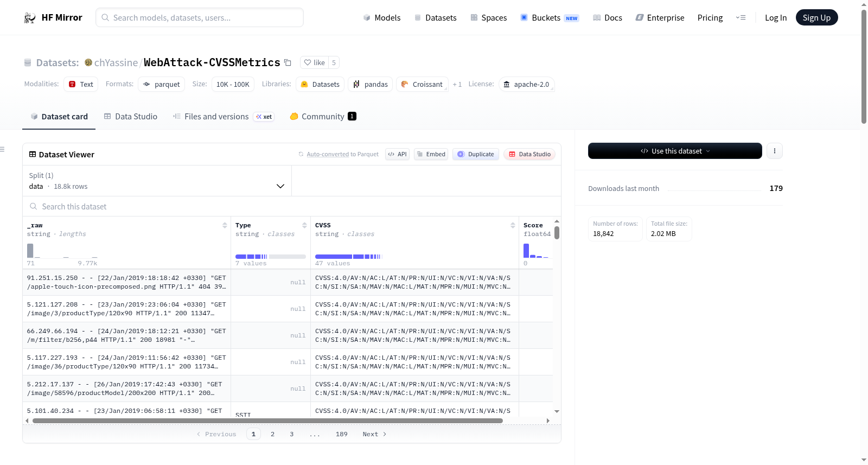
Task: Click the Number of rows value 18,842
Action: click(603, 234)
